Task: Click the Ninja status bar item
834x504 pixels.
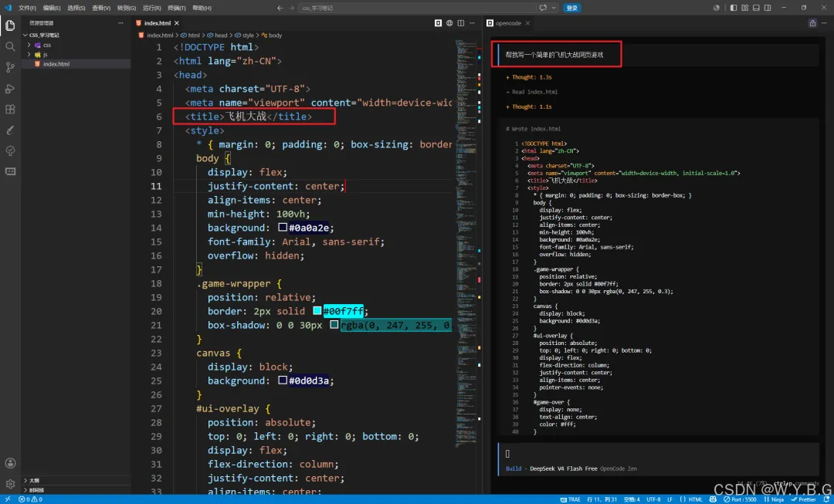Action: tap(775, 499)
